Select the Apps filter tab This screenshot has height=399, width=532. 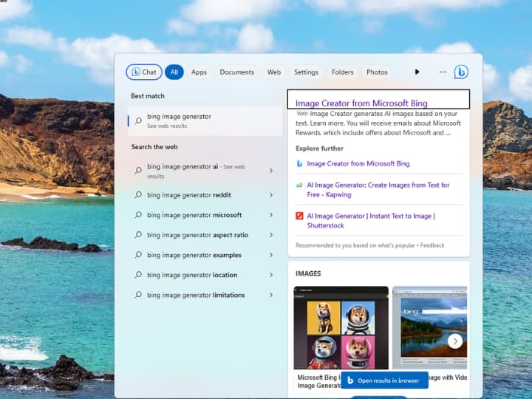tap(199, 72)
